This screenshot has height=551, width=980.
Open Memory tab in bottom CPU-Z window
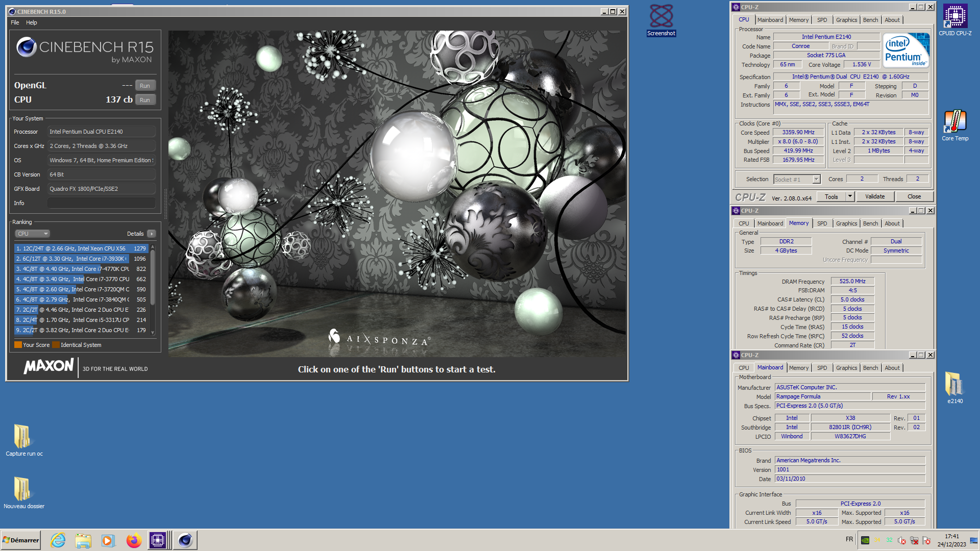[798, 368]
